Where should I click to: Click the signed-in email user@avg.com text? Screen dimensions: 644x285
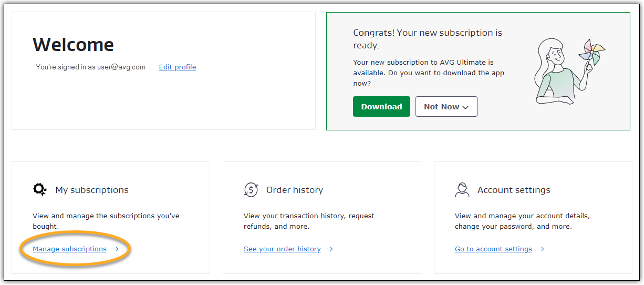pos(121,67)
